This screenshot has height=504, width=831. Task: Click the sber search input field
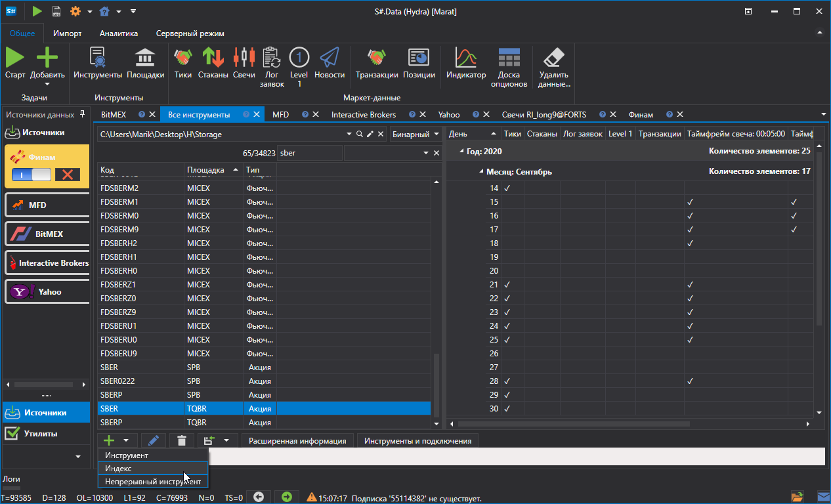[309, 153]
